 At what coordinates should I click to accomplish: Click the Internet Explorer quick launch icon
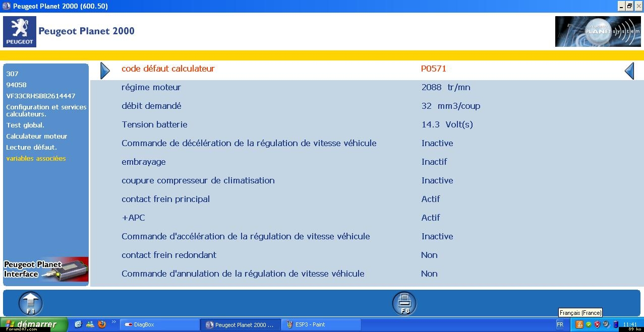pyautogui.click(x=78, y=324)
